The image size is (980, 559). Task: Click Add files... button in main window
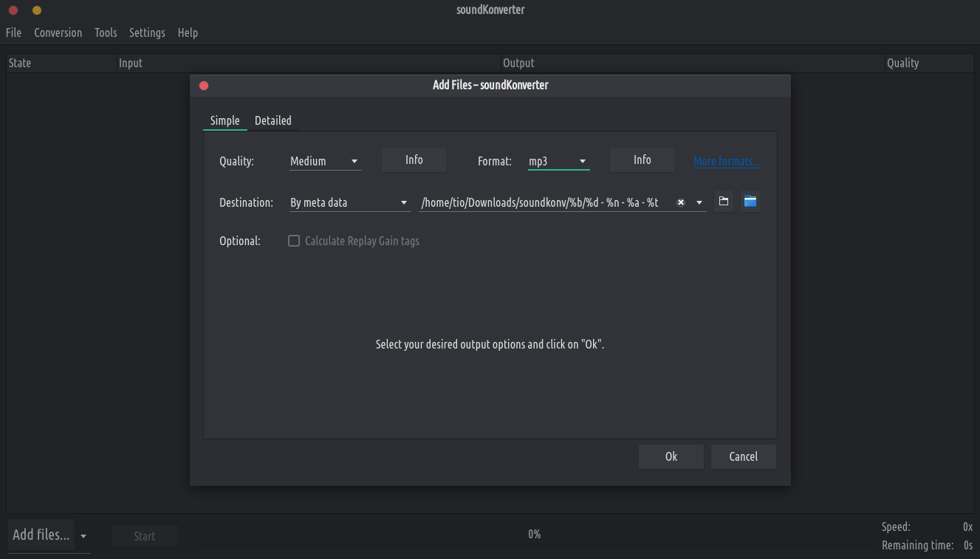point(41,535)
